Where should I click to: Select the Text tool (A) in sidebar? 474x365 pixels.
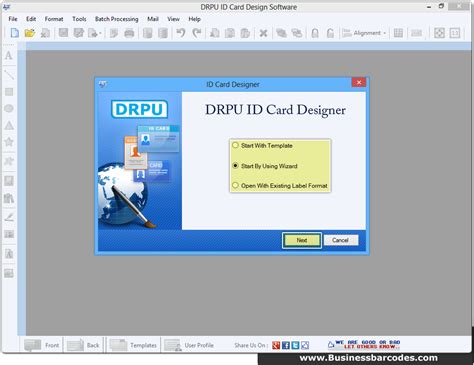9,56
